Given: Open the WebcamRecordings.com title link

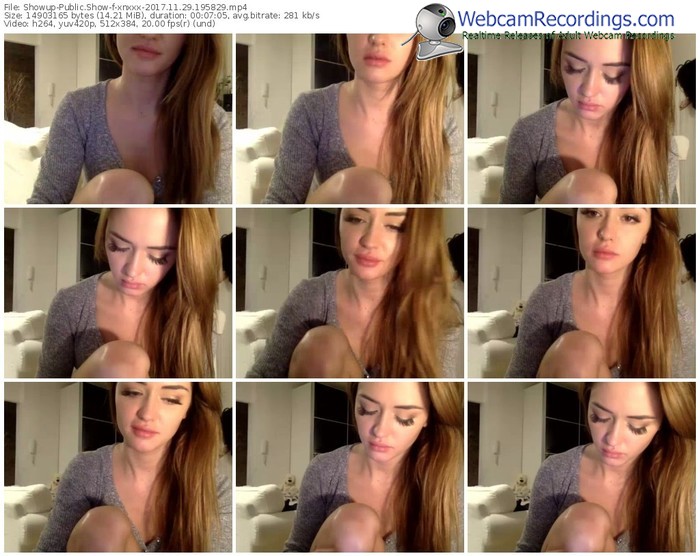Looking at the screenshot, I should 568,19.
